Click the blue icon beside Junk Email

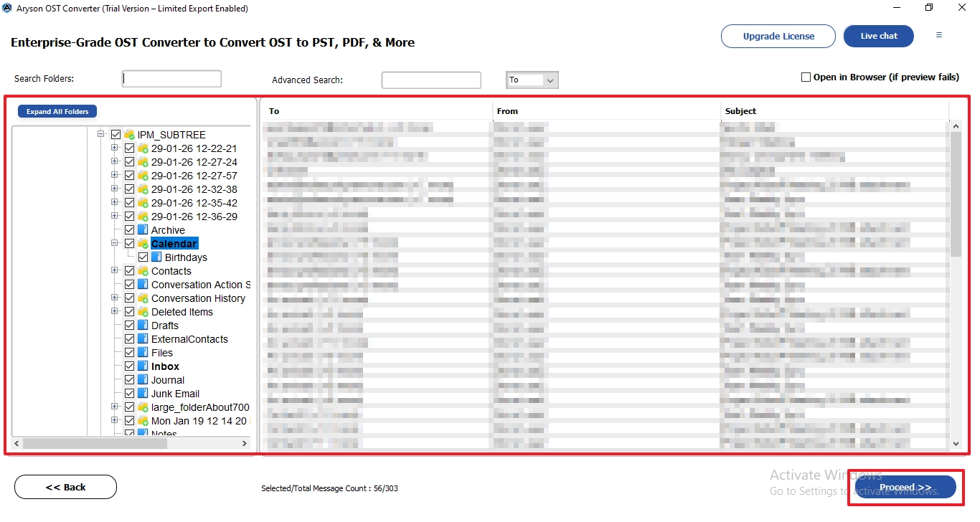pyautogui.click(x=143, y=394)
